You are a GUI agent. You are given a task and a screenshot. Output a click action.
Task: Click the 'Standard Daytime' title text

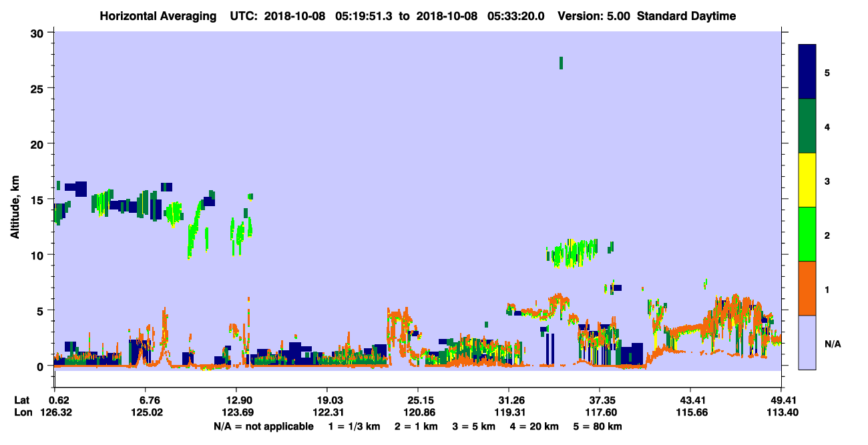point(686,16)
